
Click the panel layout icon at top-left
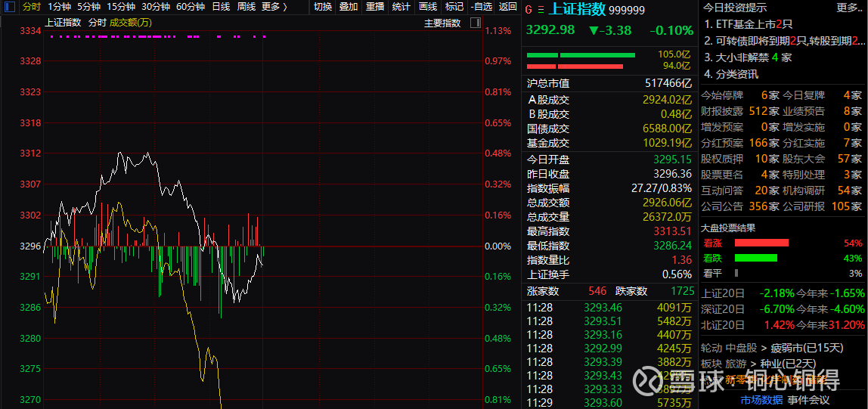8,7
